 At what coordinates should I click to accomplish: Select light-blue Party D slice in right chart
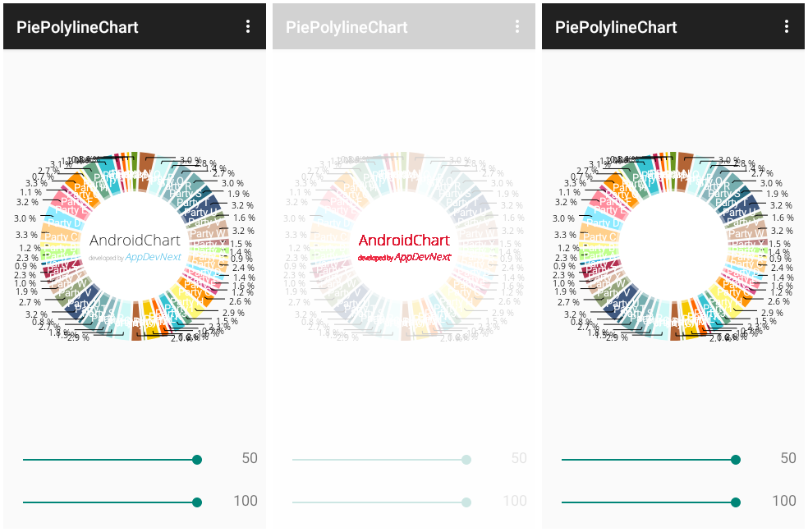[x=602, y=222]
